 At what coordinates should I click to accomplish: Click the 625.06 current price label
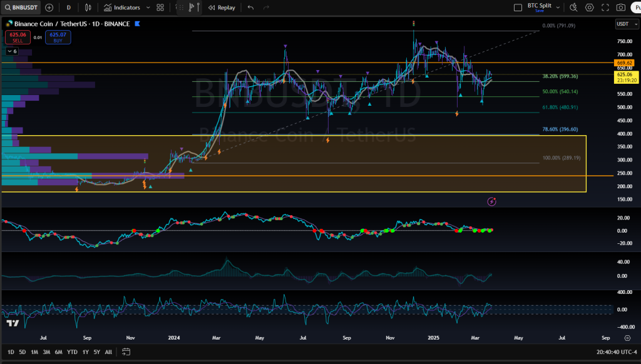626,77
